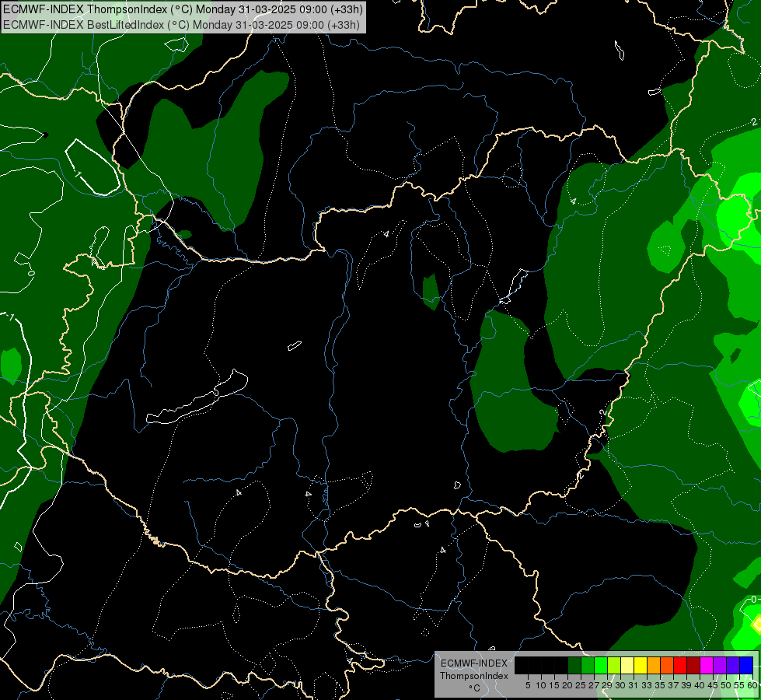Click the legend tick value 40
The image size is (761, 700).
(700, 685)
